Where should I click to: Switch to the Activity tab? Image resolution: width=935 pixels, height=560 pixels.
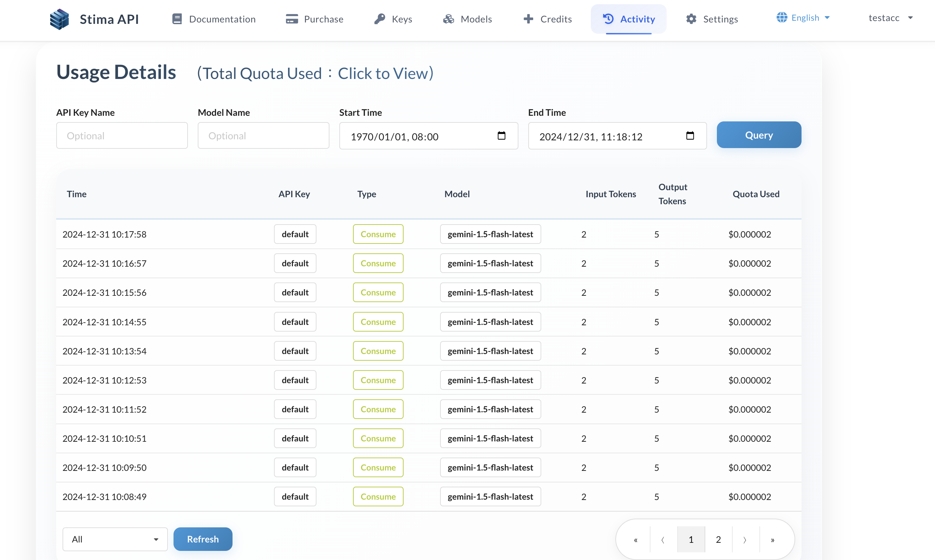628,19
